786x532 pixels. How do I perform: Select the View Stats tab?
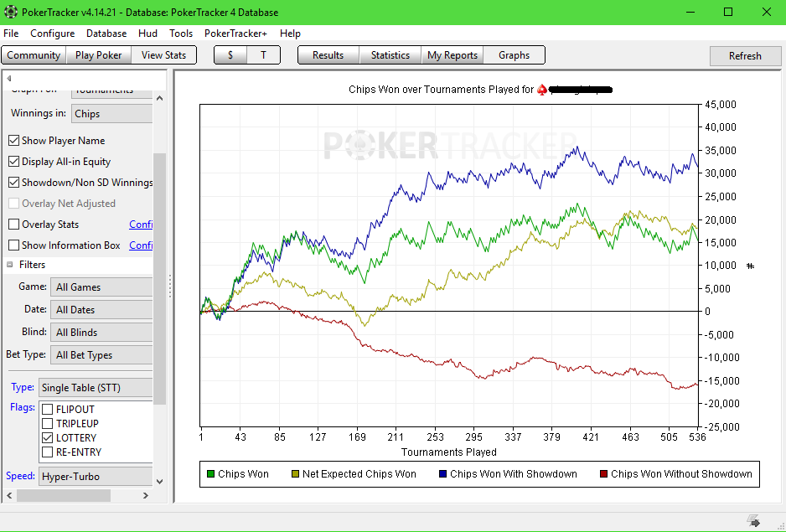(x=164, y=55)
